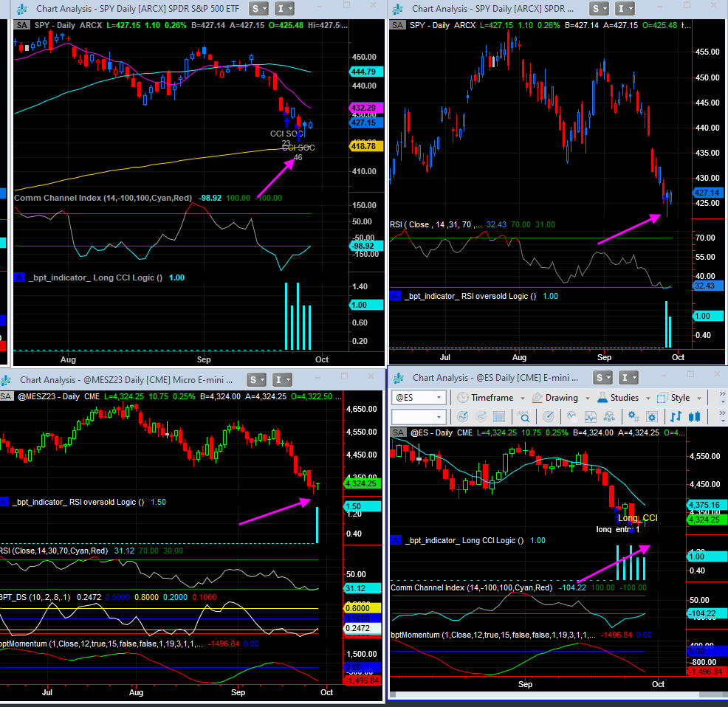Select the Comm Channel Index label in the @ES chart
This screenshot has width=728, height=707.
click(x=472, y=587)
